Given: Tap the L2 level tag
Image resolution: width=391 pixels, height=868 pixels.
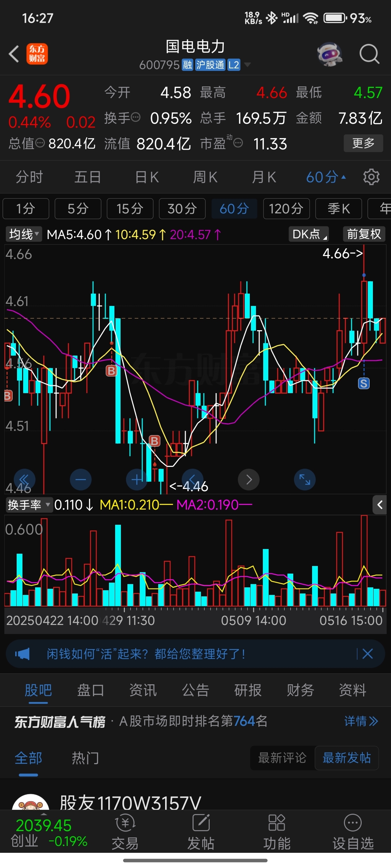Looking at the screenshot, I should 234,65.
